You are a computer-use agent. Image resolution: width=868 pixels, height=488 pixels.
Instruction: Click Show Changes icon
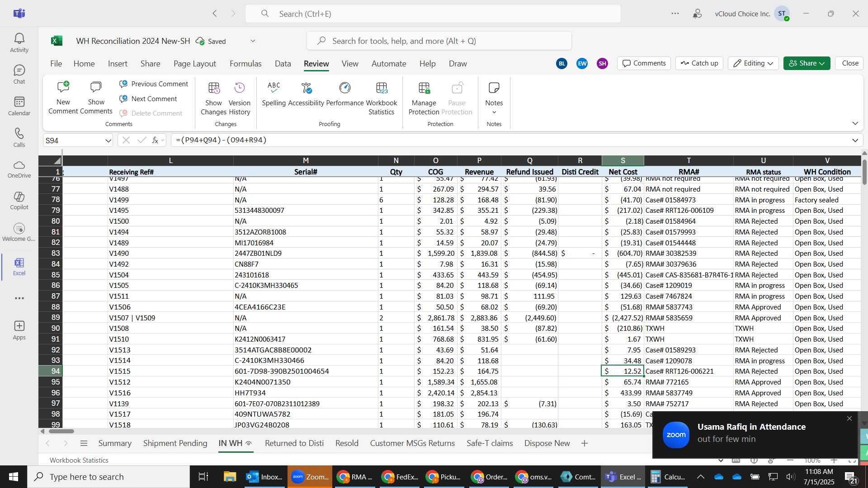point(213,88)
